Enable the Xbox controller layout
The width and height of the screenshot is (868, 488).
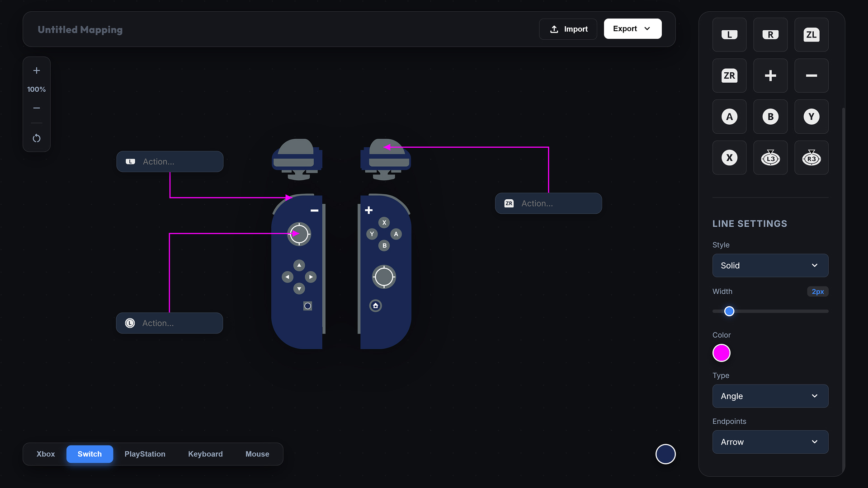(45, 454)
